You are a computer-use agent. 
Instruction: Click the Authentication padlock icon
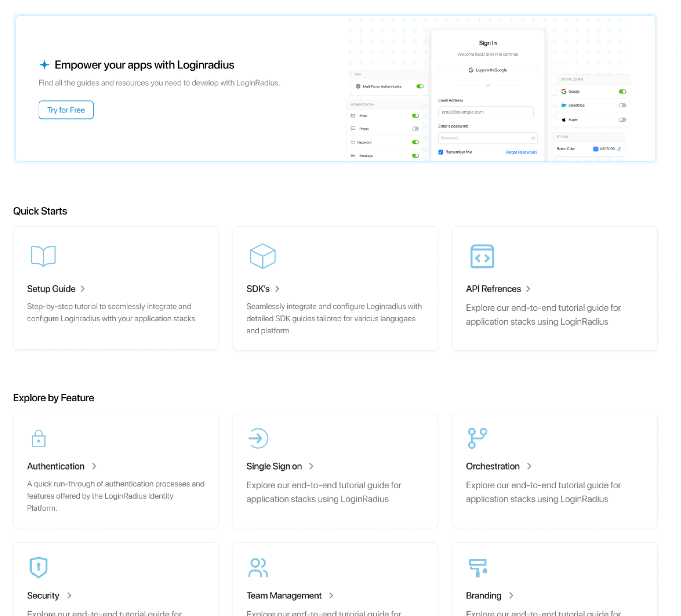38,438
